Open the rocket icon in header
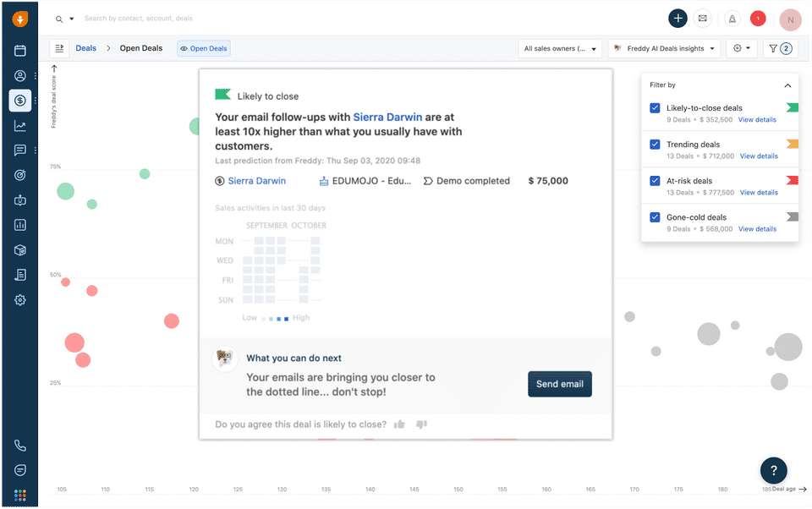The height and width of the screenshot is (509, 812). point(732,19)
